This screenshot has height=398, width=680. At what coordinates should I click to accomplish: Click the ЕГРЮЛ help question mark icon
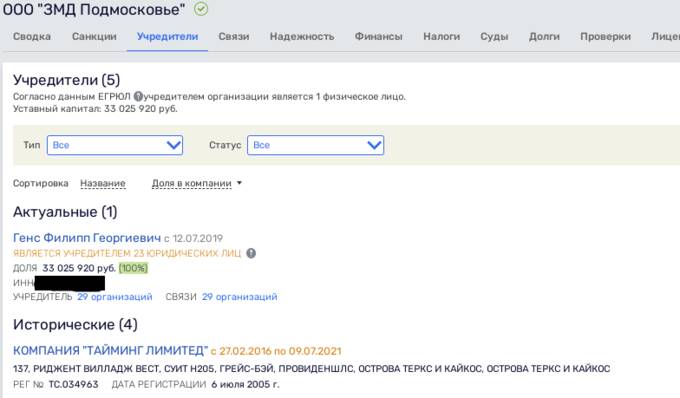click(138, 96)
